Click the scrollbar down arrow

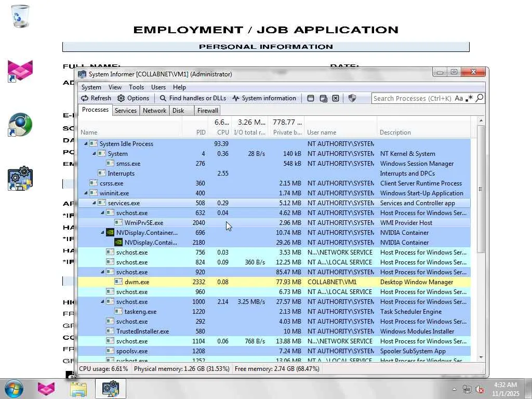481,357
